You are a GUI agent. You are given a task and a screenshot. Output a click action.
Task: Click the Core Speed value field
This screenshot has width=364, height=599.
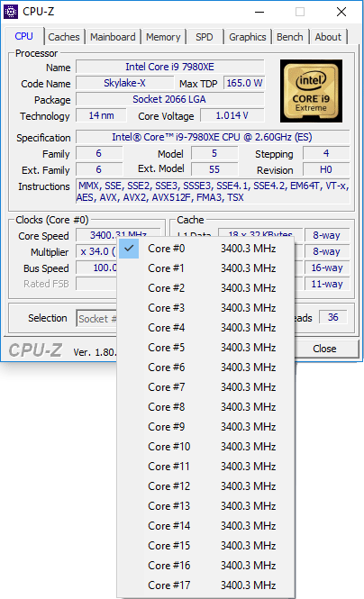[x=118, y=235]
